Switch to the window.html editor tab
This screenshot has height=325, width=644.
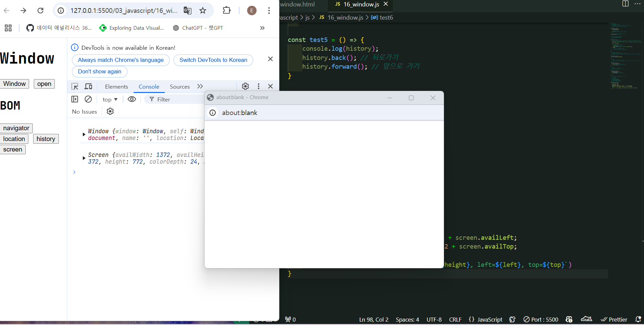click(297, 4)
